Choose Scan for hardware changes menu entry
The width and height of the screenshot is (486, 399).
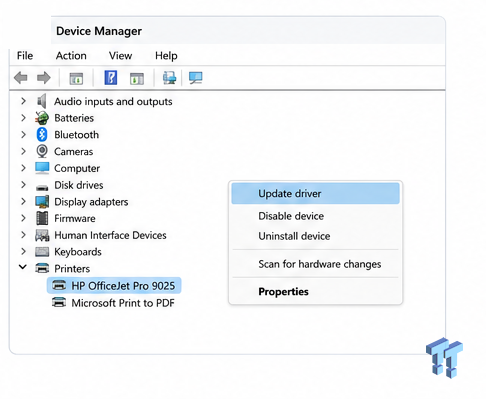click(x=315, y=264)
